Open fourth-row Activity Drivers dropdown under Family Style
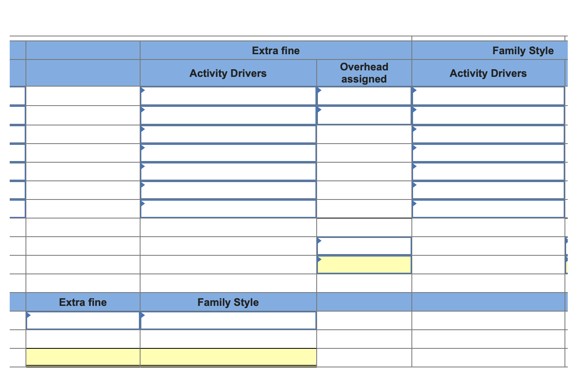Screen dimensions: 588x386 pyautogui.click(x=488, y=153)
